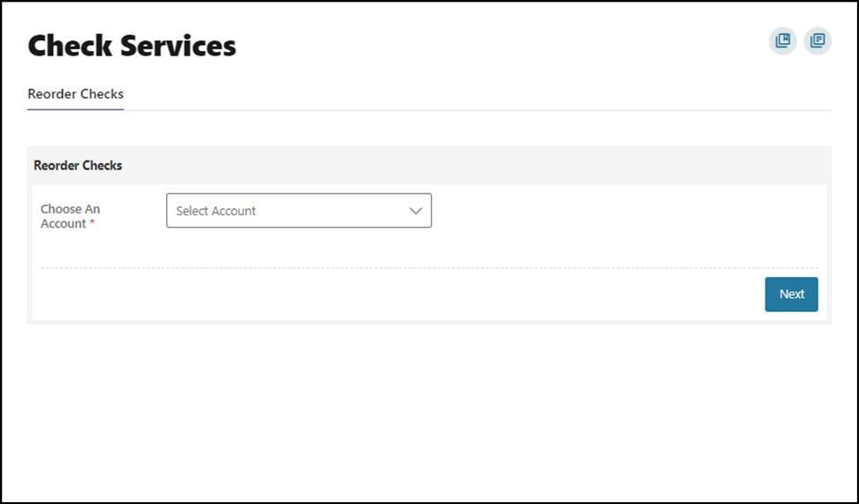Click the Reorder Checks panel header

click(78, 166)
